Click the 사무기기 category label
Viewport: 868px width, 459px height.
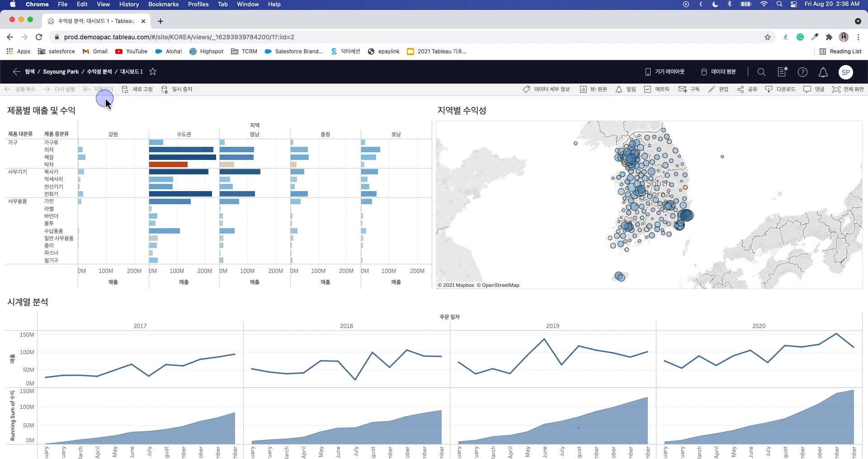coord(18,172)
